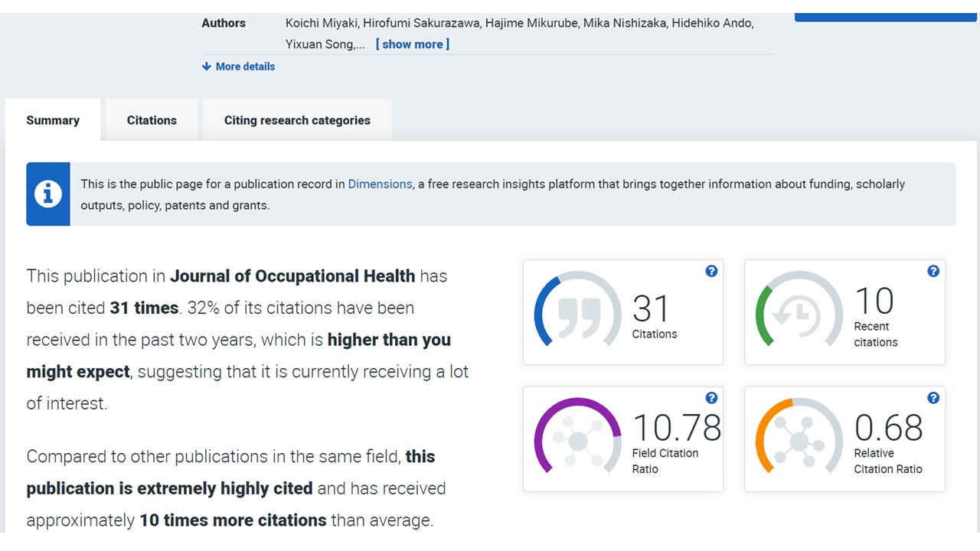This screenshot has height=551, width=980.
Task: Open help for Relative Citation Ratio
Action: (933, 398)
